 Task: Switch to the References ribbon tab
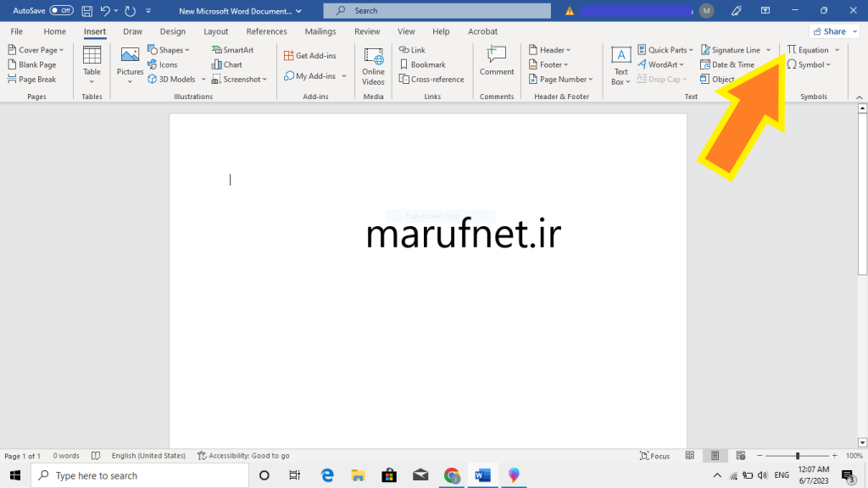point(266,31)
